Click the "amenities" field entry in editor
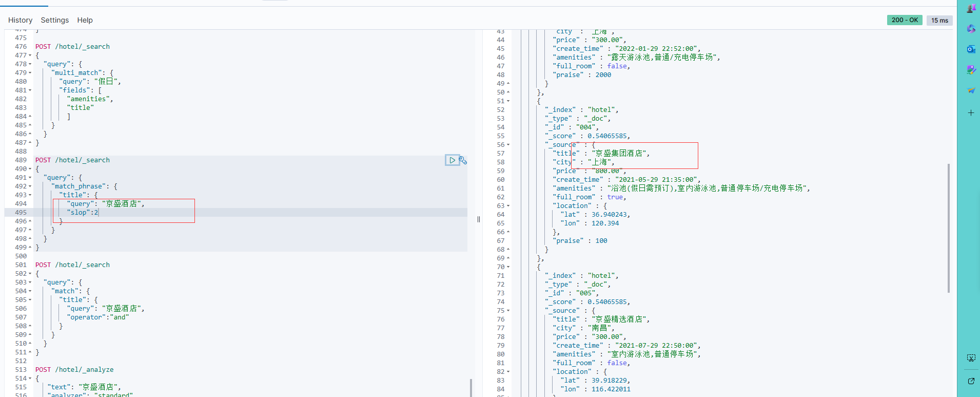 tap(90, 99)
